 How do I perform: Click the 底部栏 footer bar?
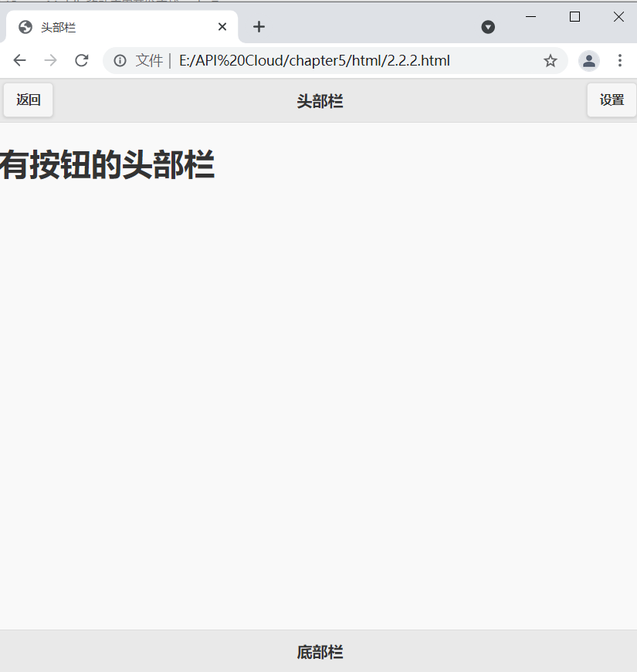click(319, 652)
